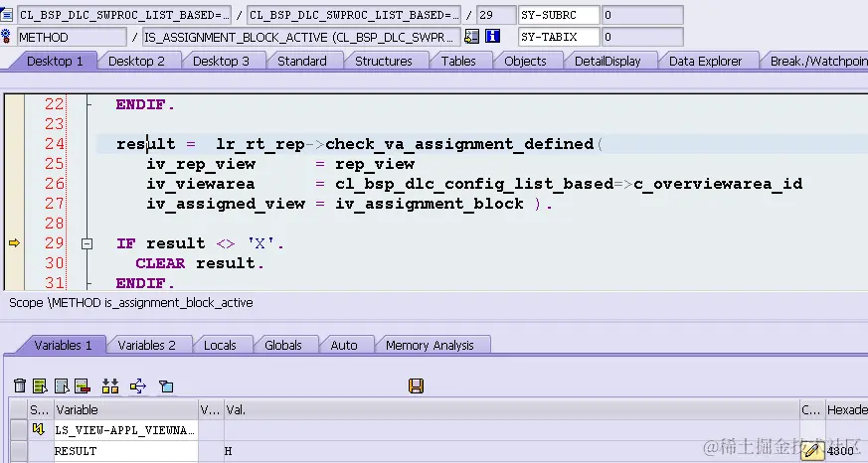The width and height of the screenshot is (868, 463).
Task: Click the program document icon at top left
Action: click(6, 14)
